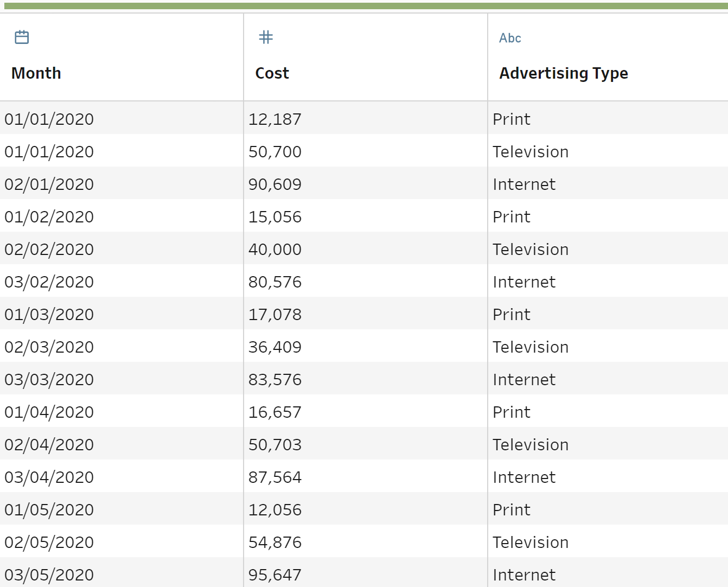Select the Month column header
The height and width of the screenshot is (587, 728).
(36, 73)
